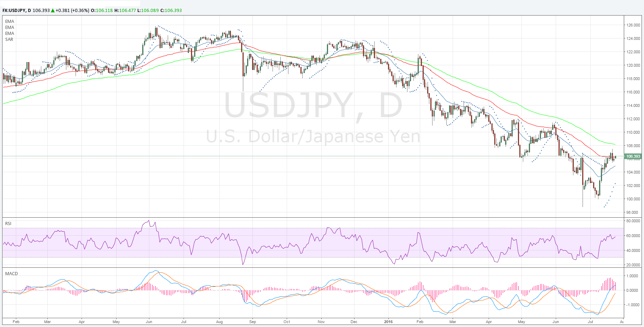Select the RSI pane label
This screenshot has height=327, width=644.
point(8,224)
